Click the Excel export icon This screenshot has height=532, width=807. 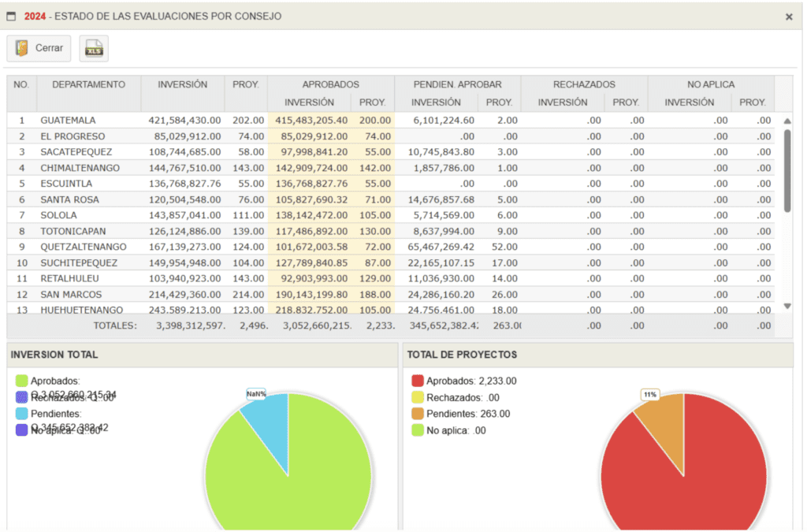[x=94, y=48]
